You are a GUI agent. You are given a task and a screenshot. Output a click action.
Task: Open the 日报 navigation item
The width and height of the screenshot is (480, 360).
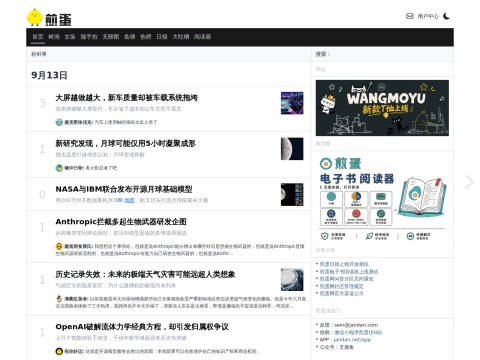pos(162,37)
